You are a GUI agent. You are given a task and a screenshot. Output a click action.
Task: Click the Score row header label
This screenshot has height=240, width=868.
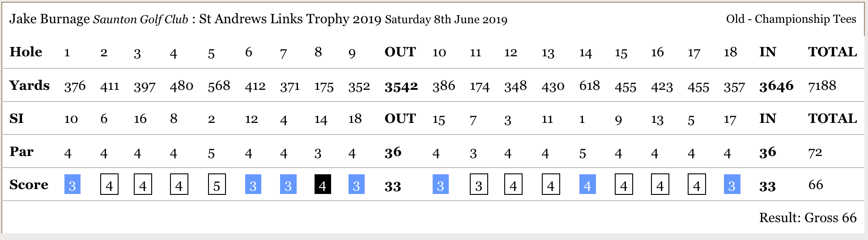coord(29,185)
